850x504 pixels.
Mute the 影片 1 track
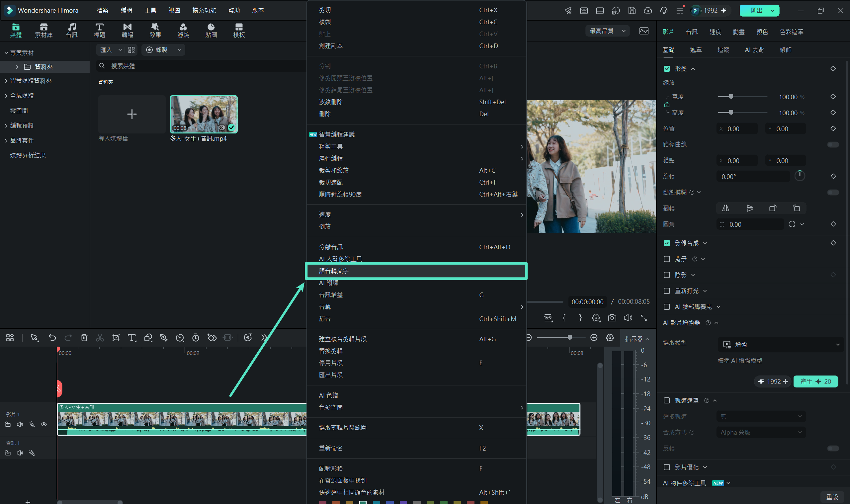20,424
